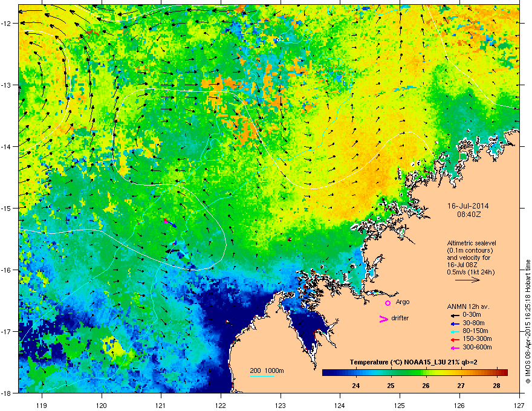Click latitude axis label '-16'
Screen dimensions: 532x411
pos(6,270)
